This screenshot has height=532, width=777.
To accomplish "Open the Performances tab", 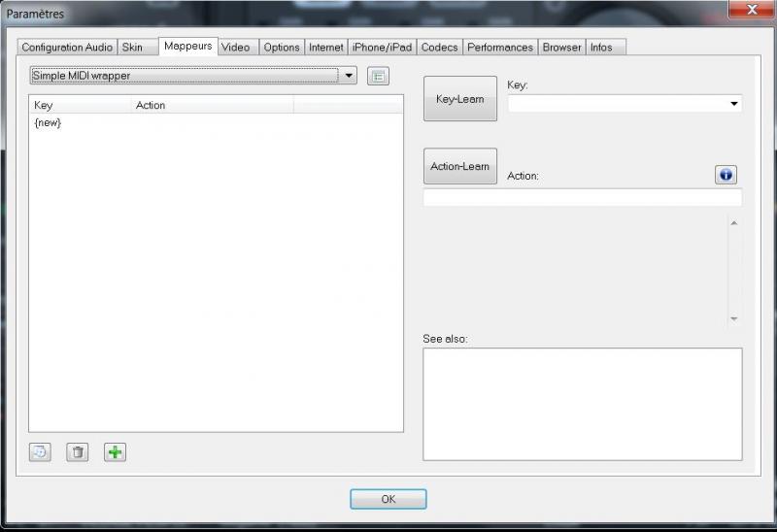I will click(x=500, y=47).
